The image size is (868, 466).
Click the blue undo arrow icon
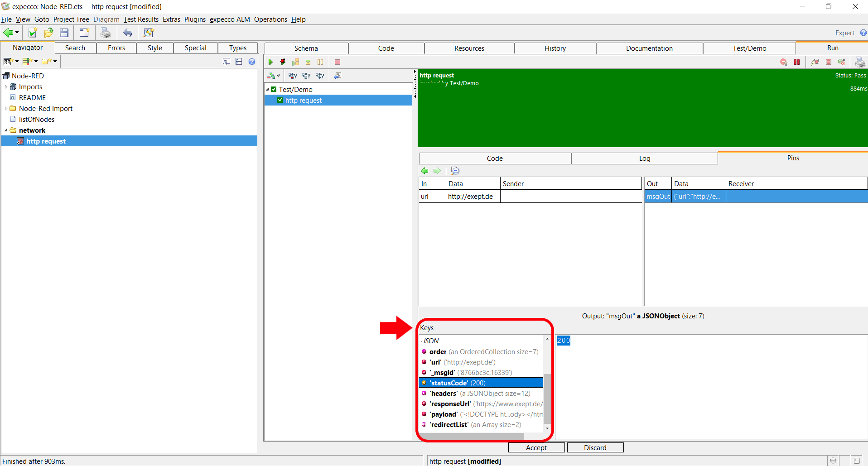pos(128,33)
